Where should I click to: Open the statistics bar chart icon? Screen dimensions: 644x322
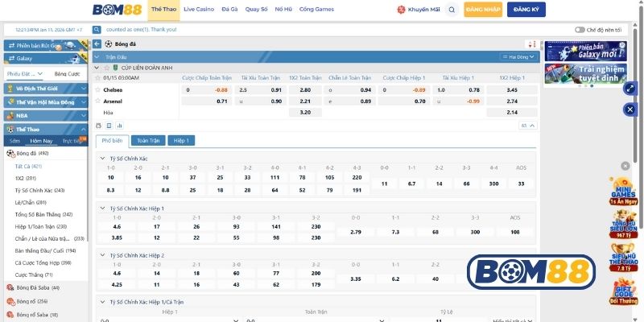point(119,126)
